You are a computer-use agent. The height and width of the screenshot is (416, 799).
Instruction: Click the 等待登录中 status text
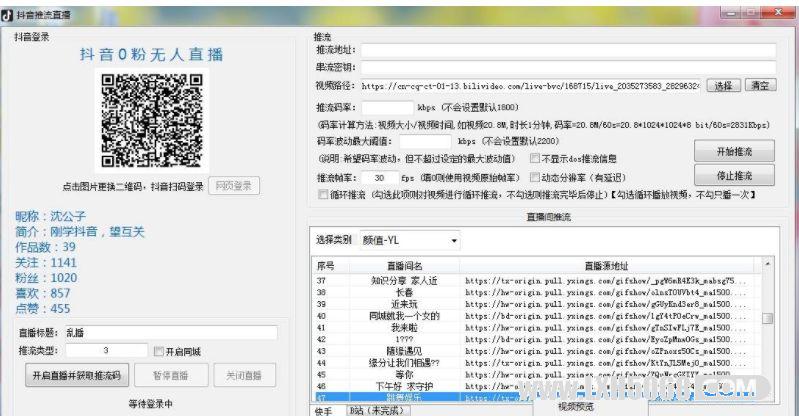(x=150, y=404)
